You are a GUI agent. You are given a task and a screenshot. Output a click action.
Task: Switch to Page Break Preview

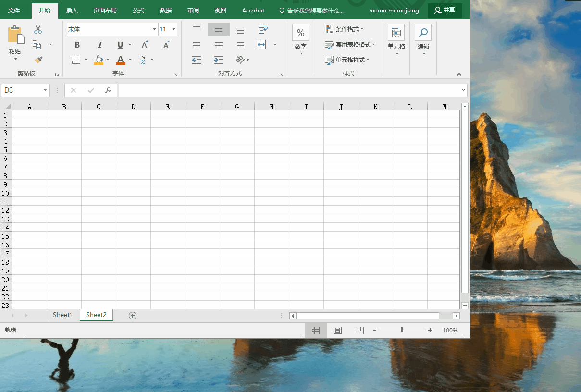tap(359, 331)
